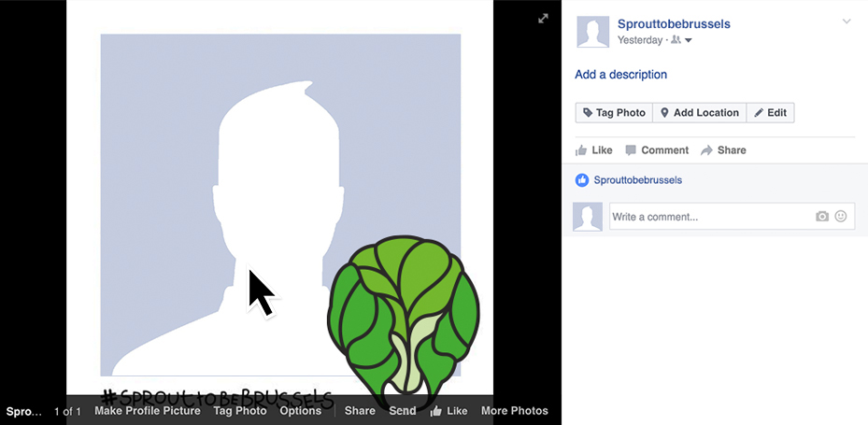Click the commenter avatar beside comment box
This screenshot has height=425, width=868.
click(x=588, y=217)
